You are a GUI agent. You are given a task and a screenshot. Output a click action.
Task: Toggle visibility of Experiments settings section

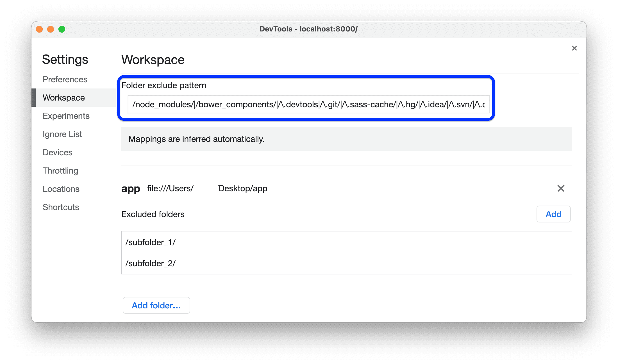66,115
